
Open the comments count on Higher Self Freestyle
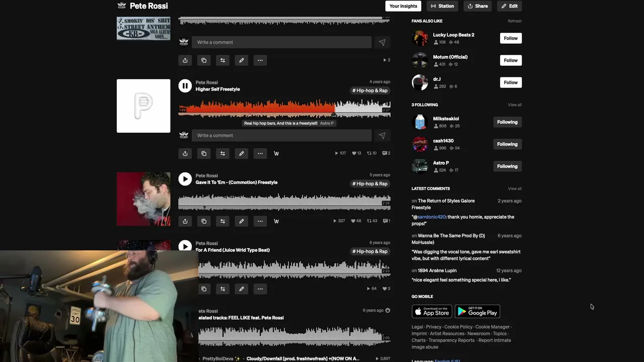386,153
